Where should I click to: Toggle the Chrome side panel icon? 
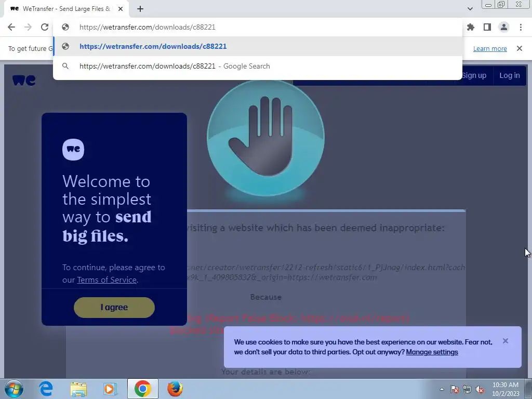487,27
